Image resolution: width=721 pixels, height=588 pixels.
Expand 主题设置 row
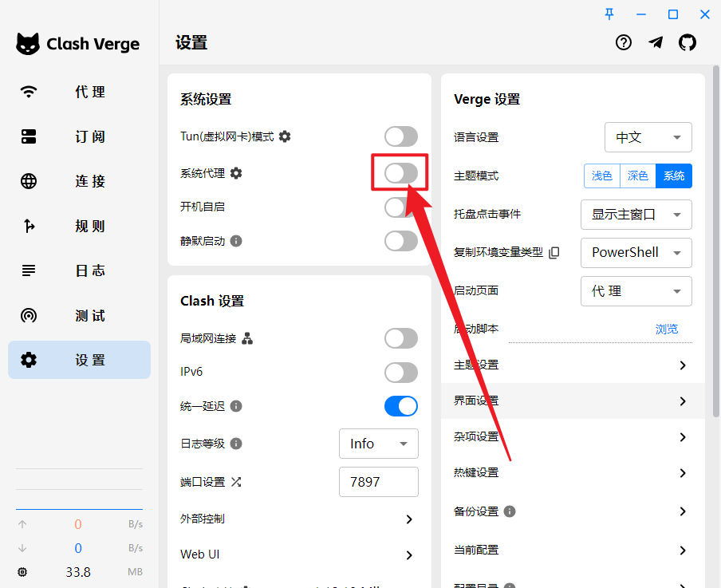tap(573, 365)
